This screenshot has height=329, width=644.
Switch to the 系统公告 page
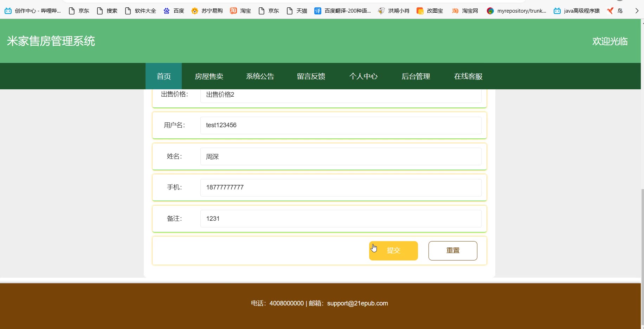tap(260, 76)
